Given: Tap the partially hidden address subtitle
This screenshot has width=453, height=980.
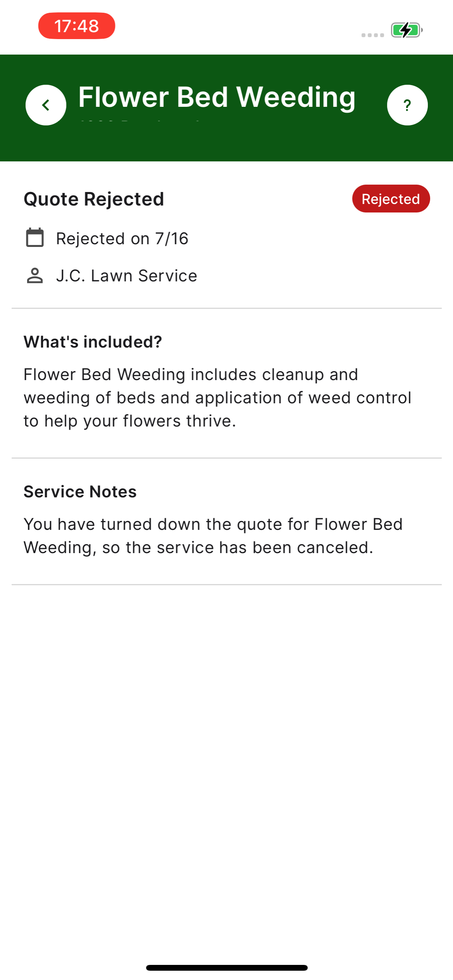Looking at the screenshot, I should click(139, 121).
